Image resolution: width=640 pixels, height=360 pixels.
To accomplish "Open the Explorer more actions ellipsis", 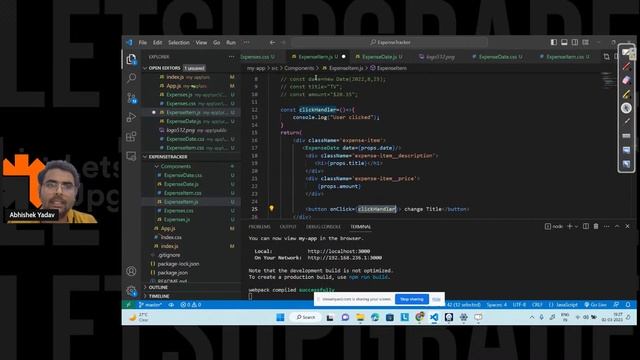I will pyautogui.click(x=231, y=57).
